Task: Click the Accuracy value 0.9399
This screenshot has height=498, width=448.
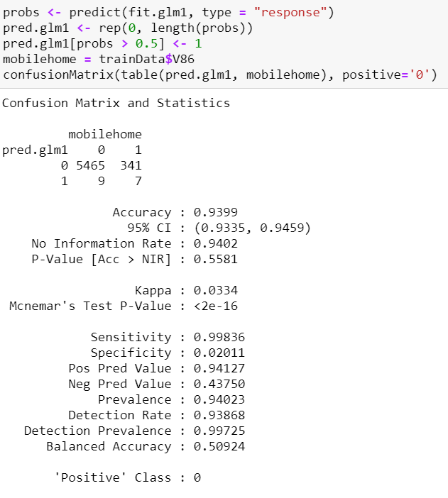Action: pyautogui.click(x=216, y=212)
